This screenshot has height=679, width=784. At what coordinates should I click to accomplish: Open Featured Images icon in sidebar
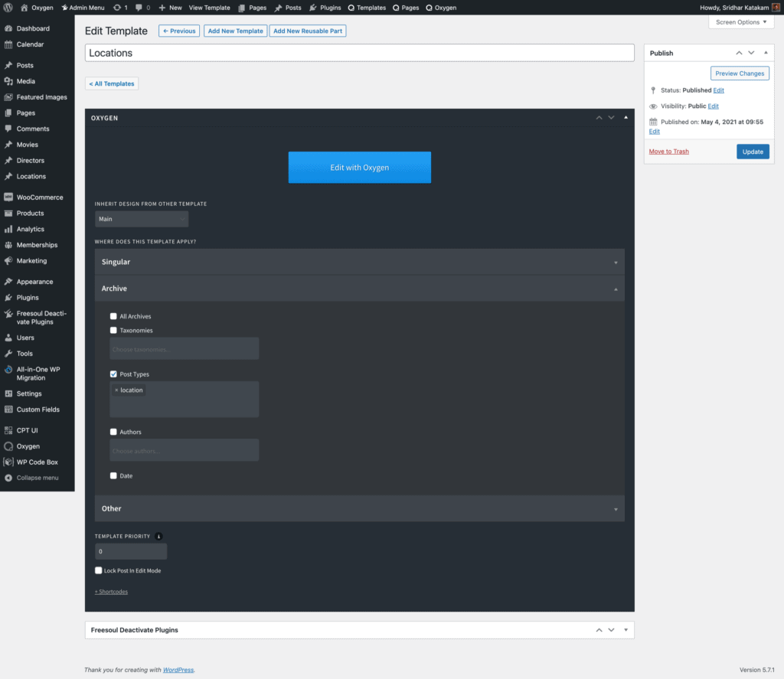[8, 97]
